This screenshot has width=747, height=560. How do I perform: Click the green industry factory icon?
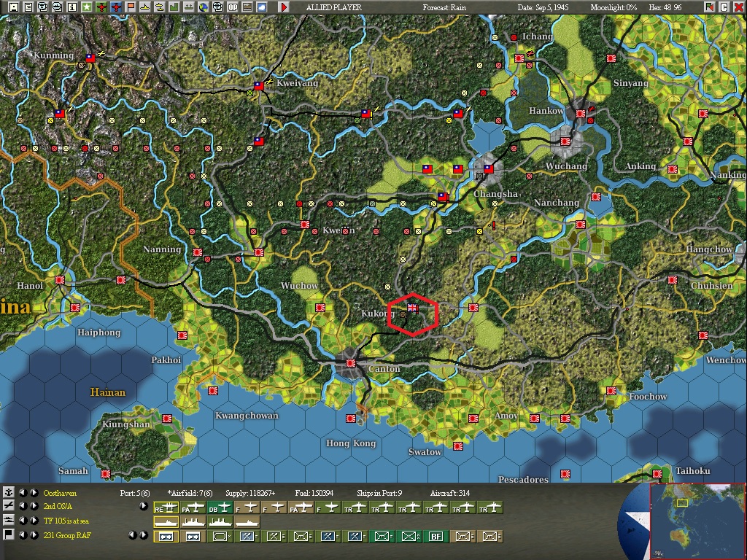click(174, 7)
